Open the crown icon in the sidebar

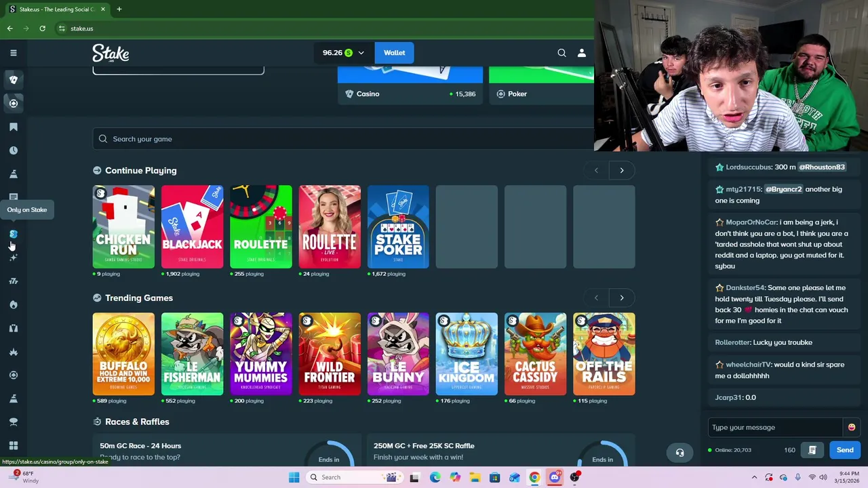(x=13, y=352)
